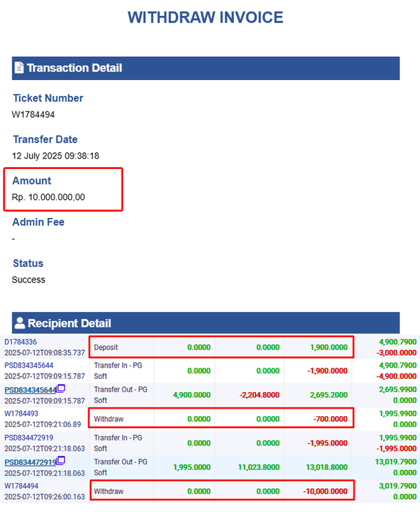The height and width of the screenshot is (516, 420).
Task: Click the 2,695.2000 value
Action: tap(329, 395)
